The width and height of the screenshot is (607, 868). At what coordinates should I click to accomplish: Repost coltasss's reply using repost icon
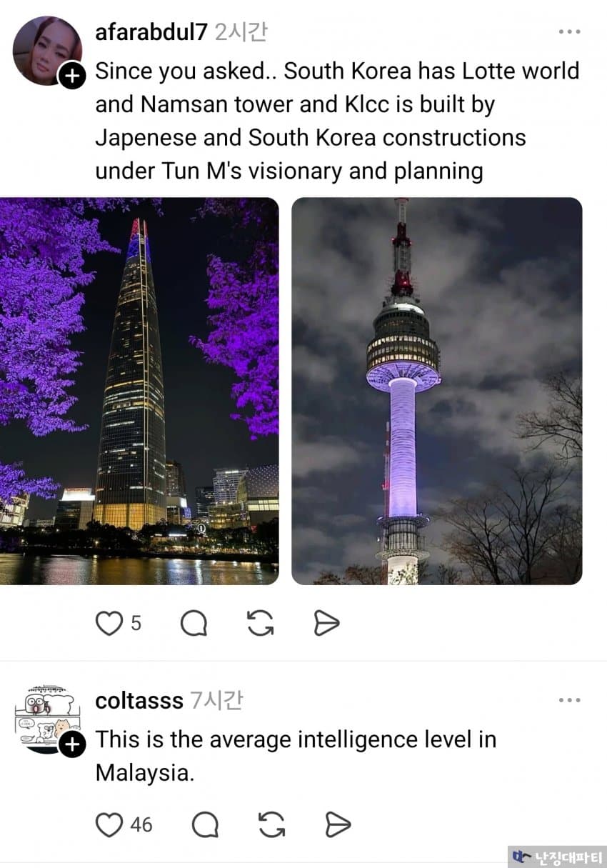272,824
